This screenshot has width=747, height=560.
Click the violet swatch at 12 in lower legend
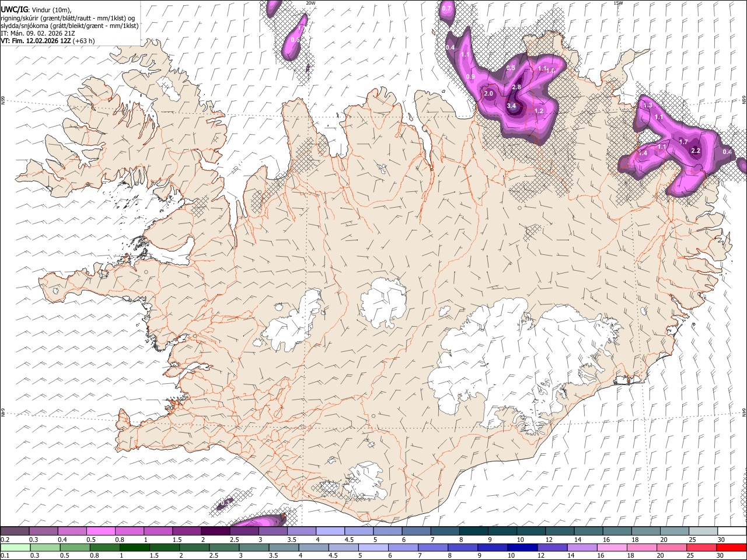tap(552, 547)
